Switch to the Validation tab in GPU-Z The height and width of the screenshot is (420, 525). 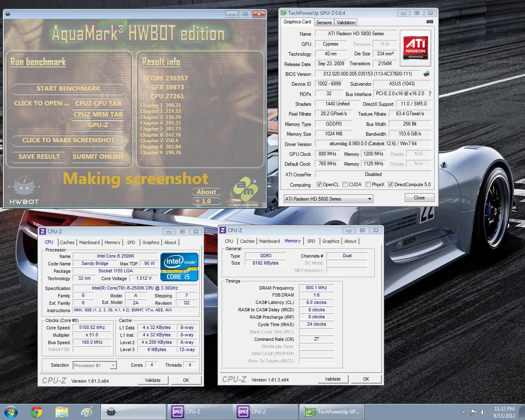pos(346,23)
